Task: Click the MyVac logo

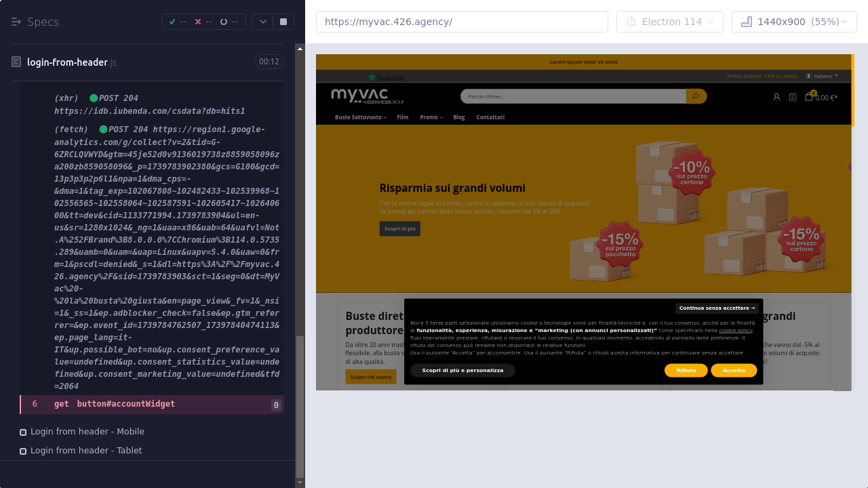Action: click(x=367, y=96)
